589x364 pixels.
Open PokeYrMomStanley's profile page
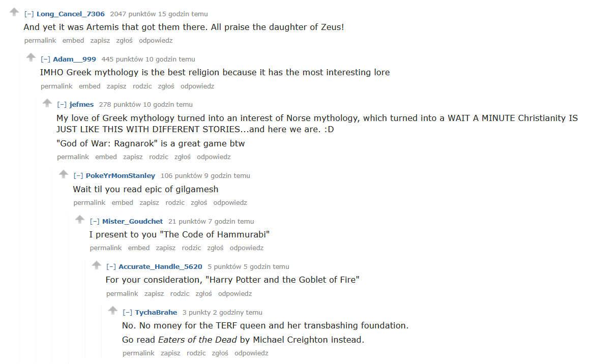pyautogui.click(x=121, y=176)
